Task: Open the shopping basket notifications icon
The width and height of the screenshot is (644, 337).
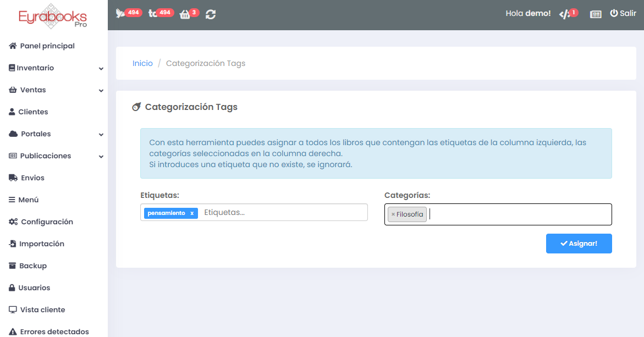Action: pyautogui.click(x=185, y=14)
